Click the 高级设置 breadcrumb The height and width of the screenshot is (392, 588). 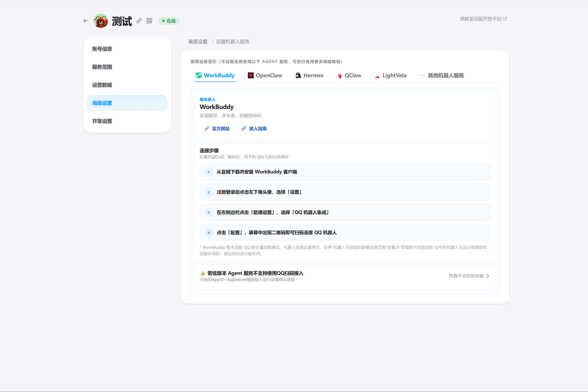[198, 42]
